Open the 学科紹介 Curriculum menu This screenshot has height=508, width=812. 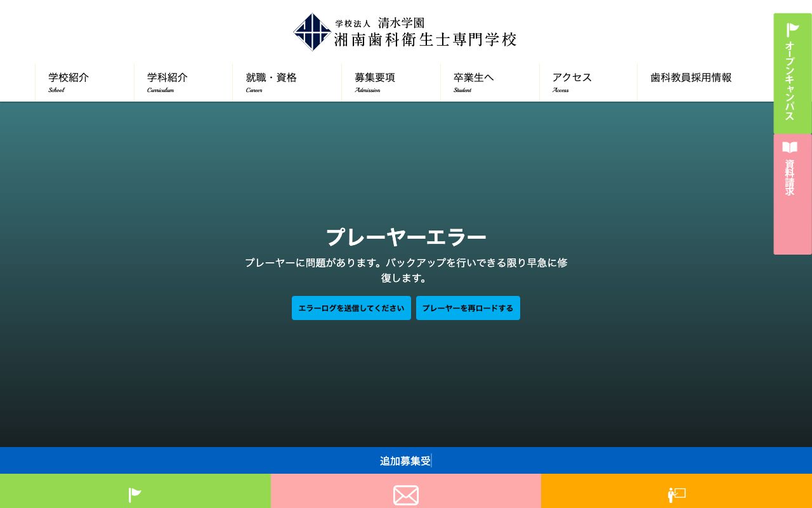click(x=167, y=81)
